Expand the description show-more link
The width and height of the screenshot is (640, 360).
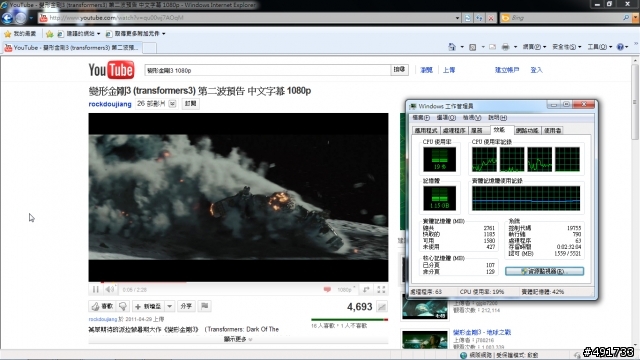click(238, 339)
